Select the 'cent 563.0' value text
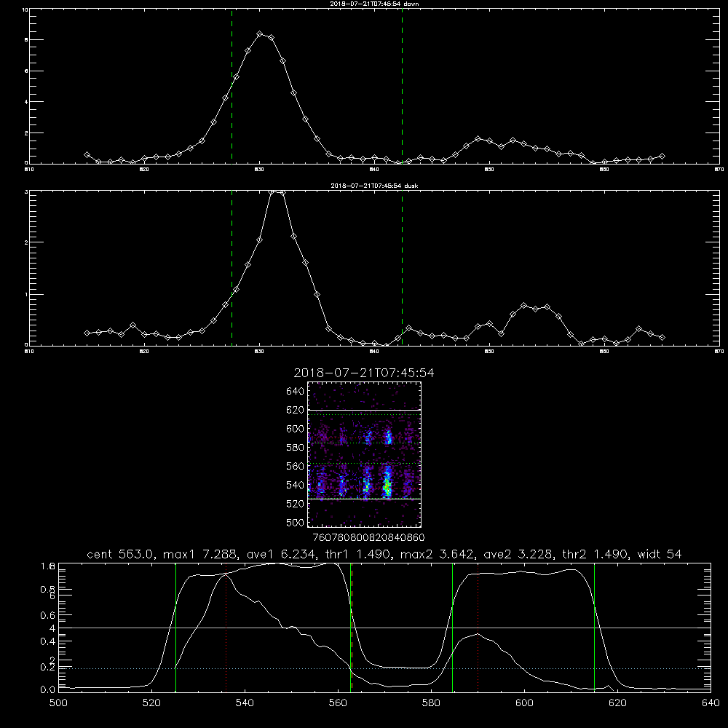This screenshot has height=728, width=728. click(121, 554)
